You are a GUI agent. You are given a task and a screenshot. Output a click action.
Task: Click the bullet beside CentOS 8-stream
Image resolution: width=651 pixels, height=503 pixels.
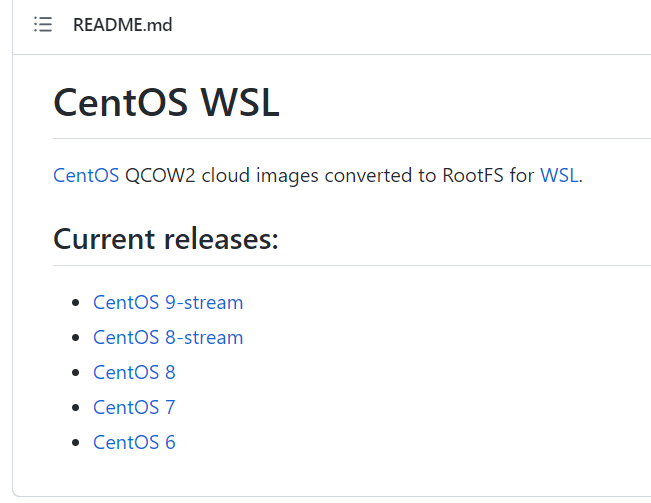coord(76,338)
